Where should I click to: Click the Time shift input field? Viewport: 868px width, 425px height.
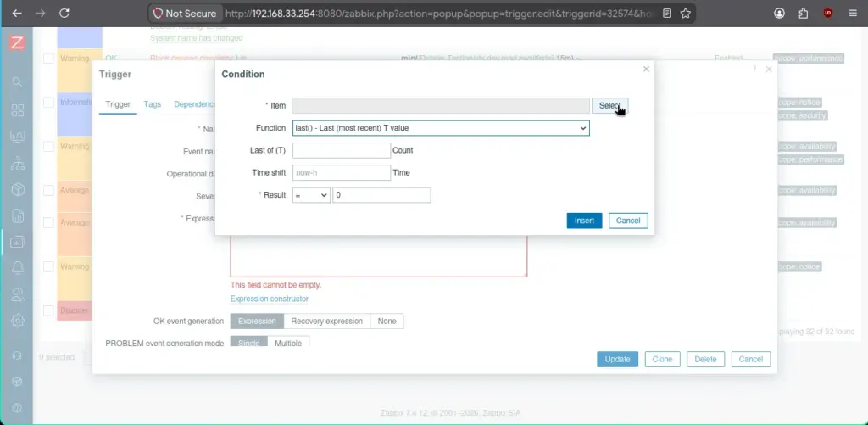tap(342, 172)
